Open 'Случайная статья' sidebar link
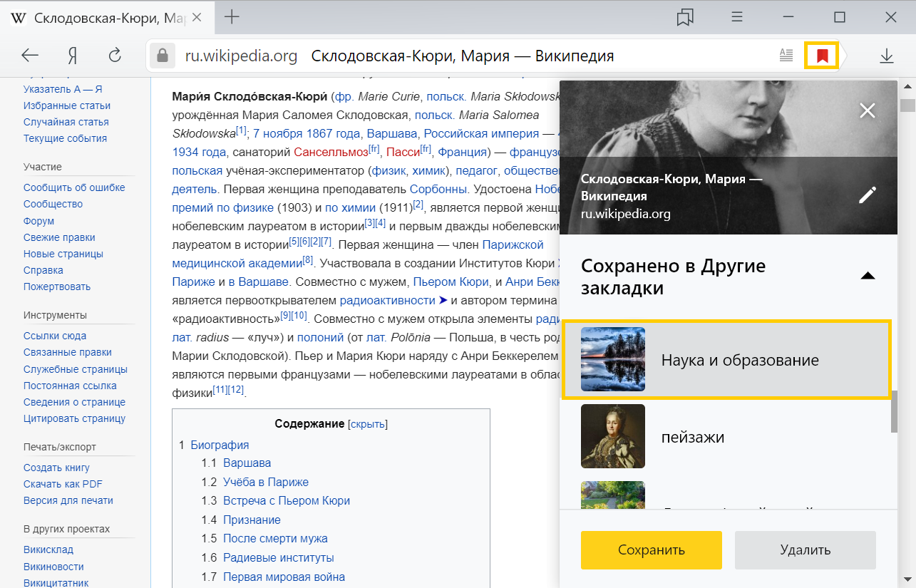 [x=66, y=122]
